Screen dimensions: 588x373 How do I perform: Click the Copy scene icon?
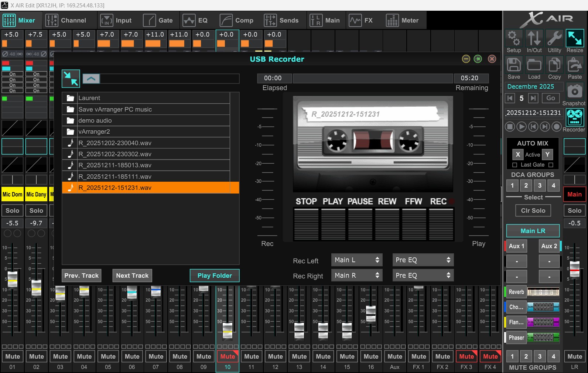(x=554, y=65)
